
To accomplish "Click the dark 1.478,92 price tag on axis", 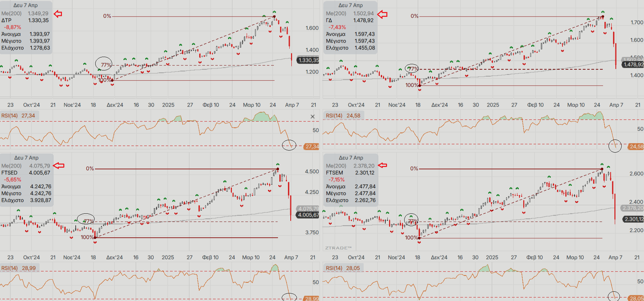I will coord(633,64).
